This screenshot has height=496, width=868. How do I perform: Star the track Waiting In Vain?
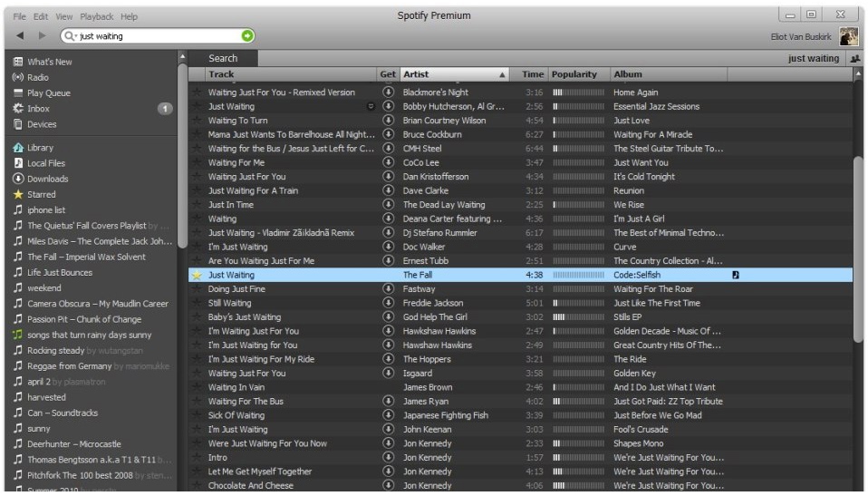(197, 387)
